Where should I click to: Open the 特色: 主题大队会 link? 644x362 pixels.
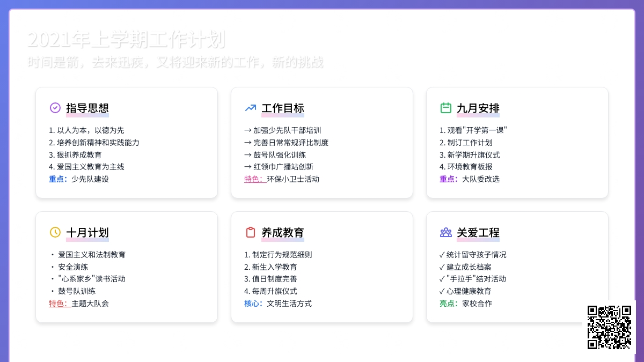pyautogui.click(x=79, y=304)
